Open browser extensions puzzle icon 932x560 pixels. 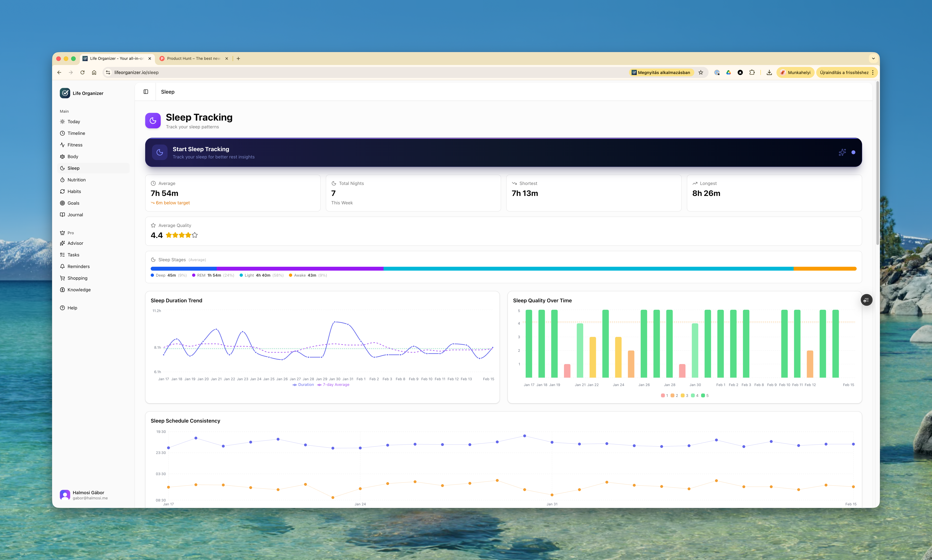click(752, 72)
